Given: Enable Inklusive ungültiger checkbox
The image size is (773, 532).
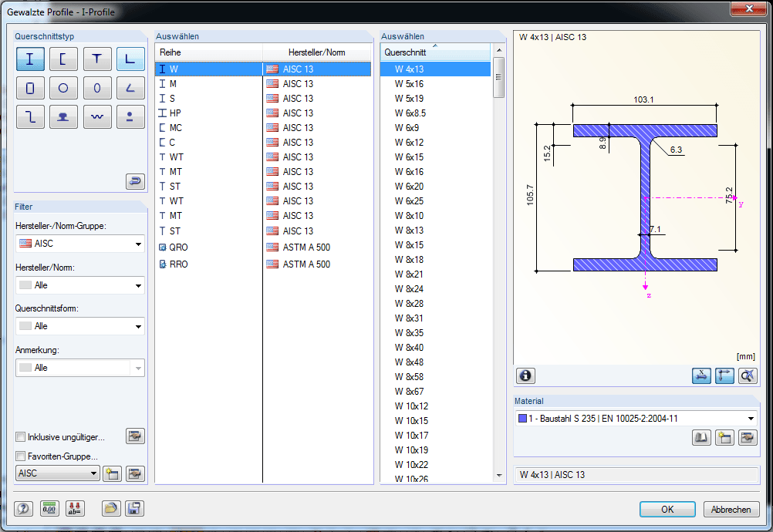Looking at the screenshot, I should 21,437.
